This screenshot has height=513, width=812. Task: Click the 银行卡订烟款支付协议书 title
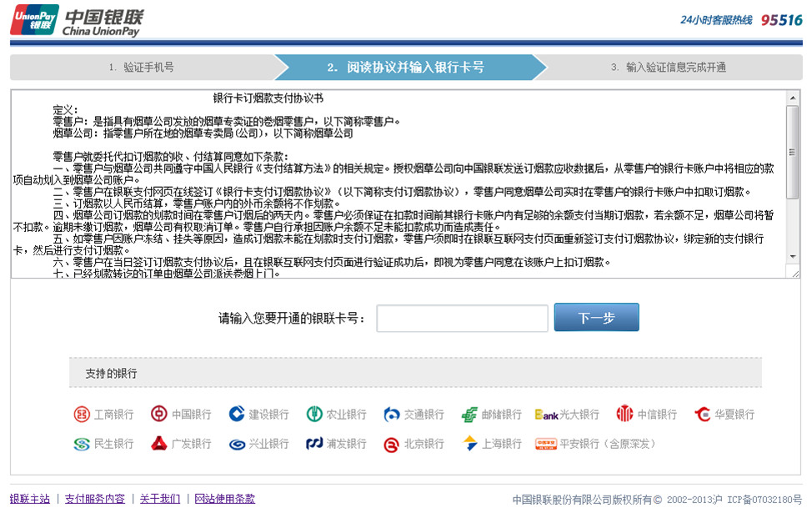pyautogui.click(x=268, y=98)
